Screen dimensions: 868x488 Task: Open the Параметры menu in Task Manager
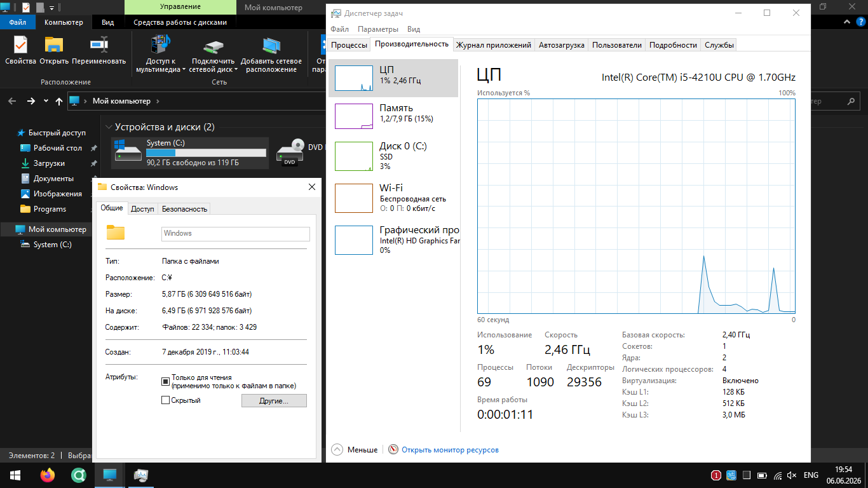pos(378,29)
